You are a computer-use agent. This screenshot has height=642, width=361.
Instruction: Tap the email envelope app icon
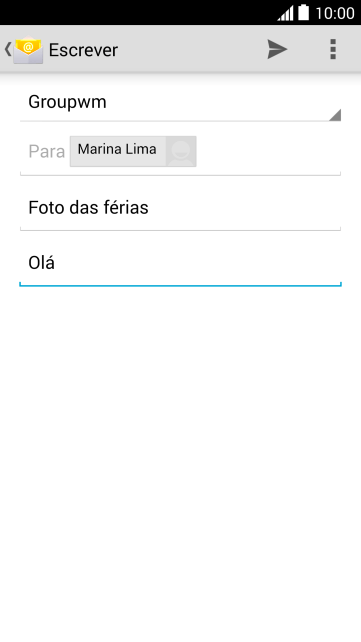(28, 50)
